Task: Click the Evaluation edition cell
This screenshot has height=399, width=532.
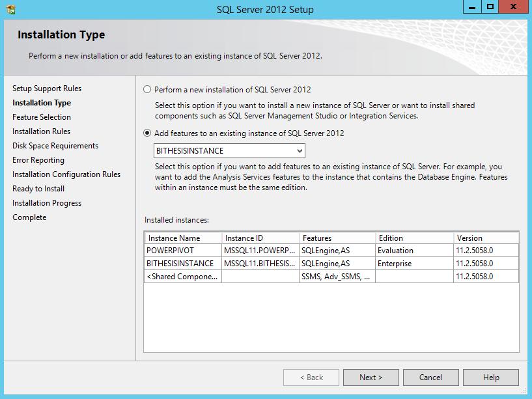Action: (x=415, y=251)
